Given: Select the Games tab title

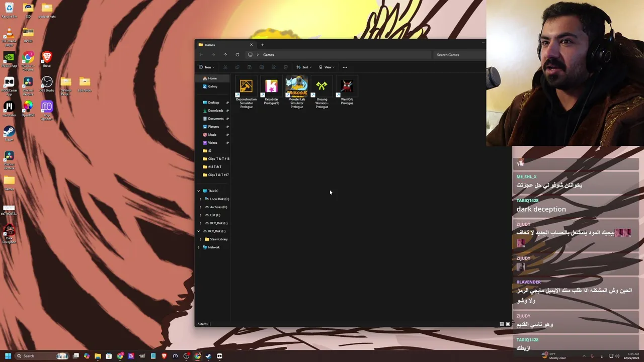Looking at the screenshot, I should [x=210, y=45].
